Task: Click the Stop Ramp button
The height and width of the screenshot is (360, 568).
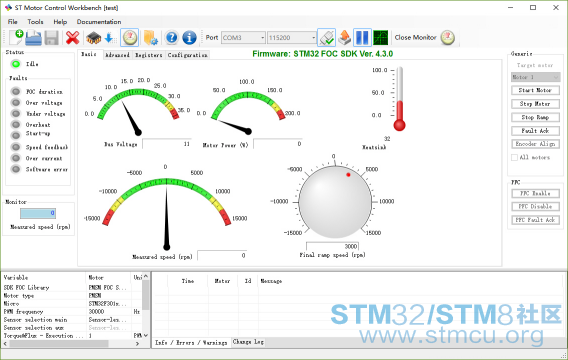Action: (x=535, y=117)
